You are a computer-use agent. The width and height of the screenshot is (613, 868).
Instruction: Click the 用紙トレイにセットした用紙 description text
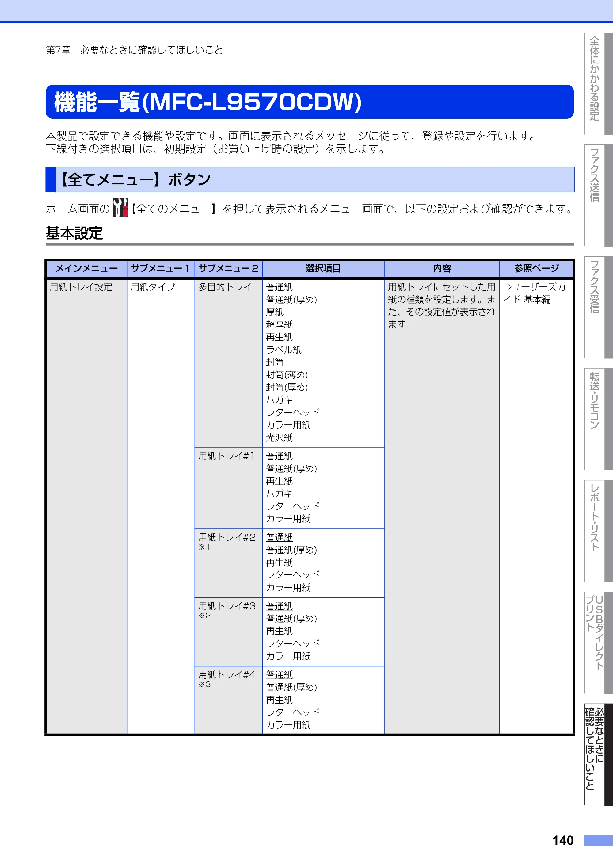coord(442,306)
